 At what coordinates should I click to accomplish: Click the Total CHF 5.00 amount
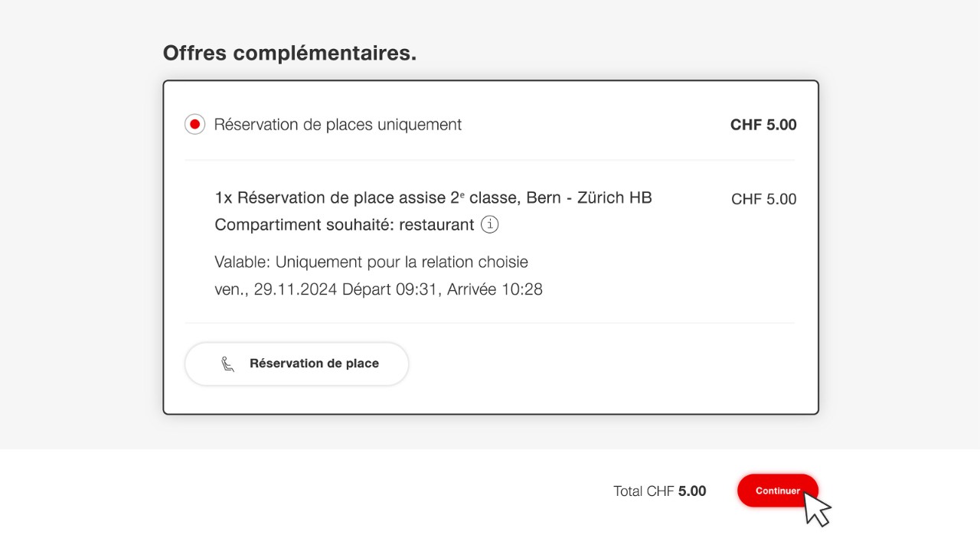(659, 491)
